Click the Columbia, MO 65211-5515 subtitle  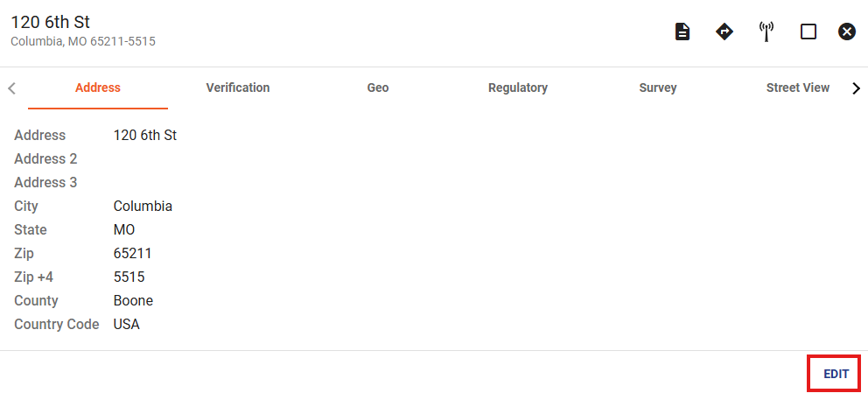click(83, 41)
